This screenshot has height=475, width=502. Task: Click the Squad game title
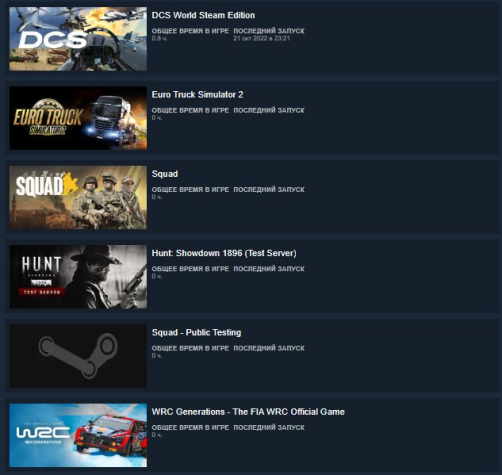point(165,174)
